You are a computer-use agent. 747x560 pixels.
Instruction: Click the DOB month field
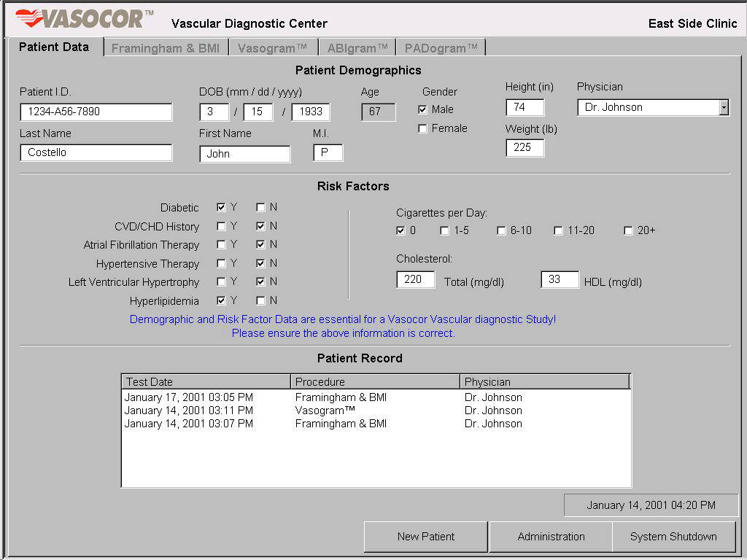click(214, 112)
